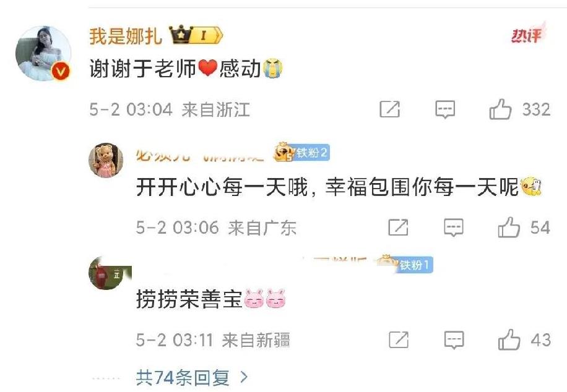Open the chevron beside 共74条回复
This screenshot has height=392, width=567.
[245, 378]
